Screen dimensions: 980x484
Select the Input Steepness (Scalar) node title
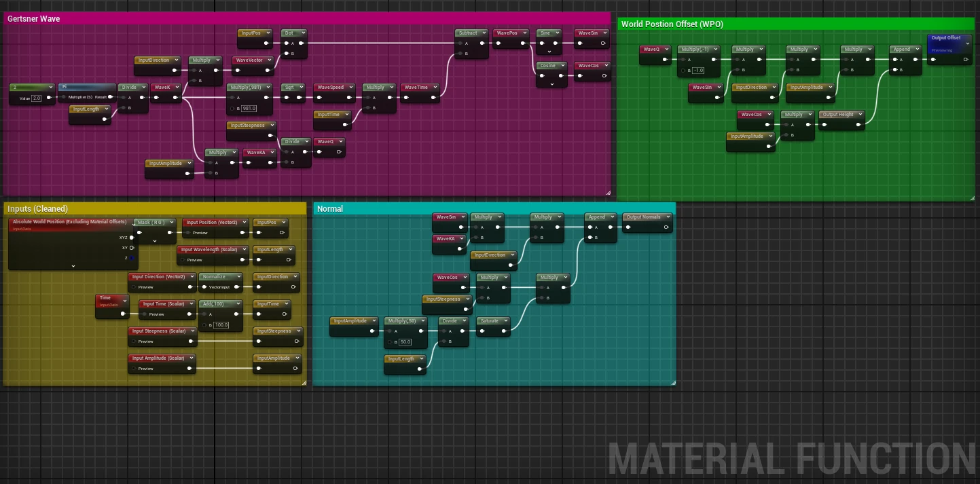tap(159, 331)
